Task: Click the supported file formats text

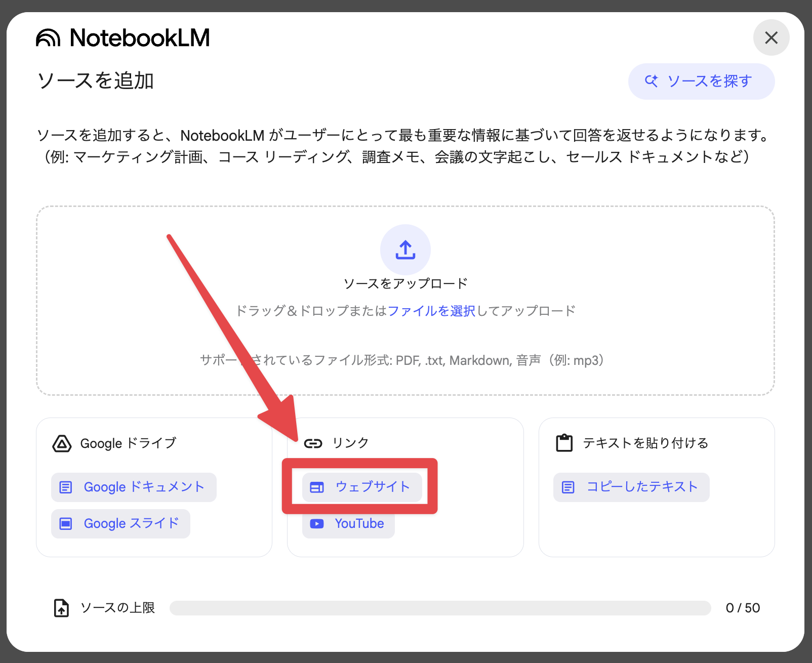Action: coord(402,360)
